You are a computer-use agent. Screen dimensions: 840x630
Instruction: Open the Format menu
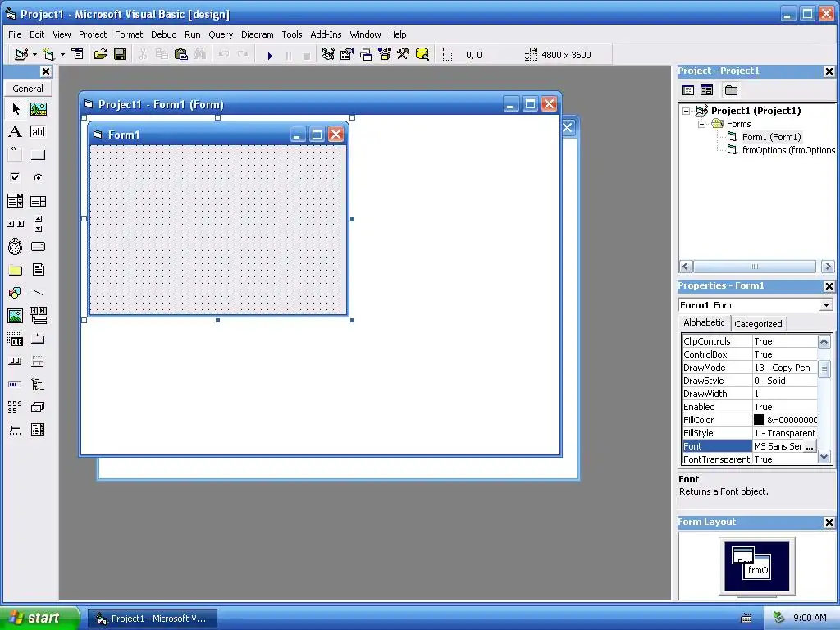(129, 34)
